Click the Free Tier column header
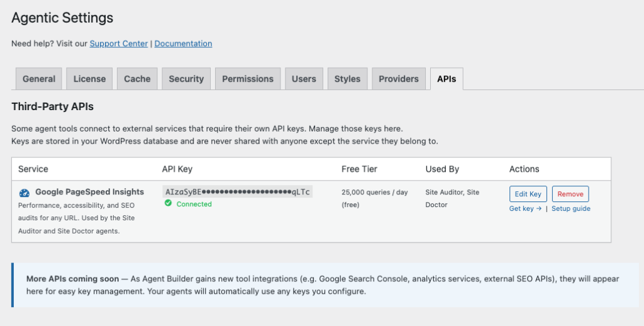The height and width of the screenshot is (326, 644). [x=359, y=169]
